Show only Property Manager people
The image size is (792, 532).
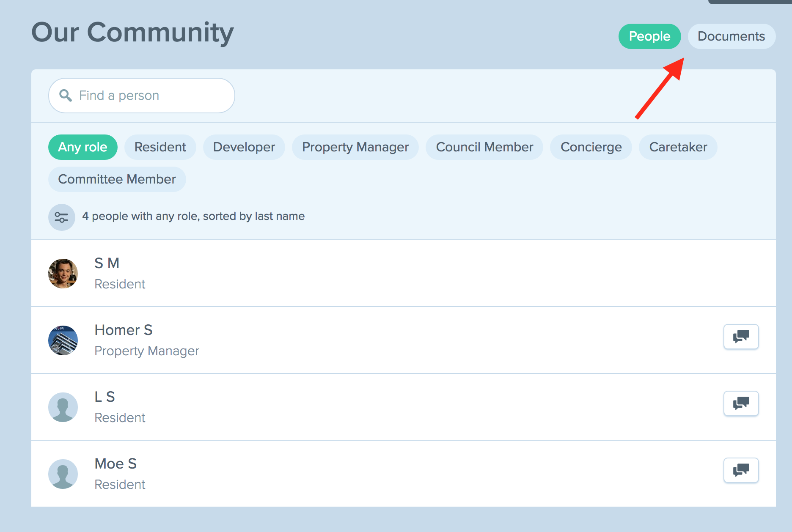(355, 147)
